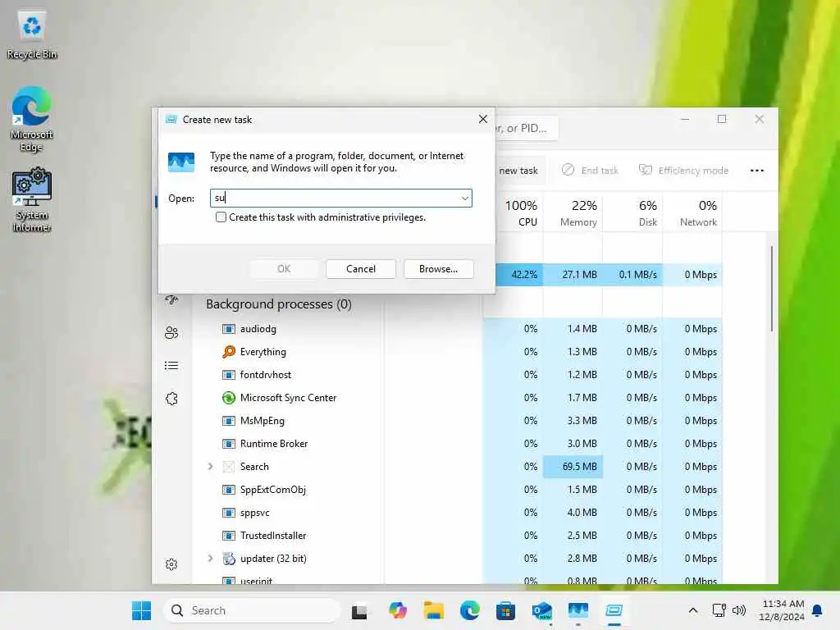The image size is (840, 630).
Task: Select the System Informer desktop shortcut
Action: click(32, 199)
